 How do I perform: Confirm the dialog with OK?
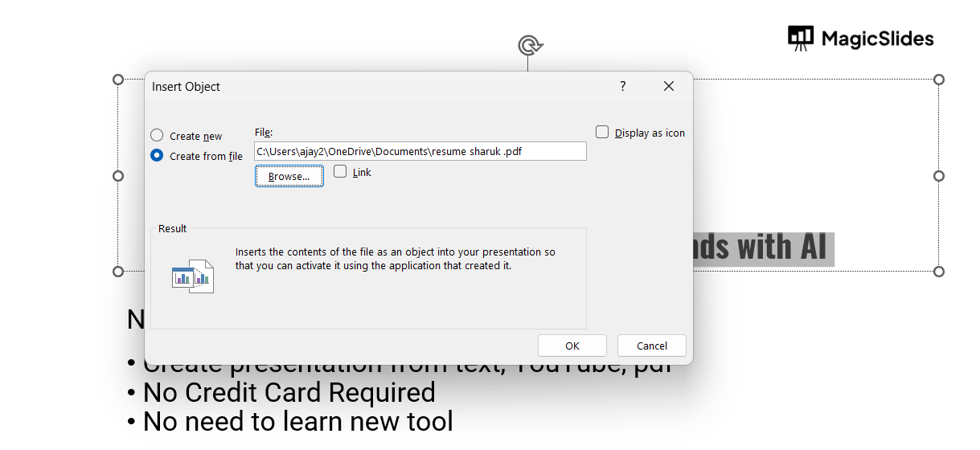(x=572, y=346)
